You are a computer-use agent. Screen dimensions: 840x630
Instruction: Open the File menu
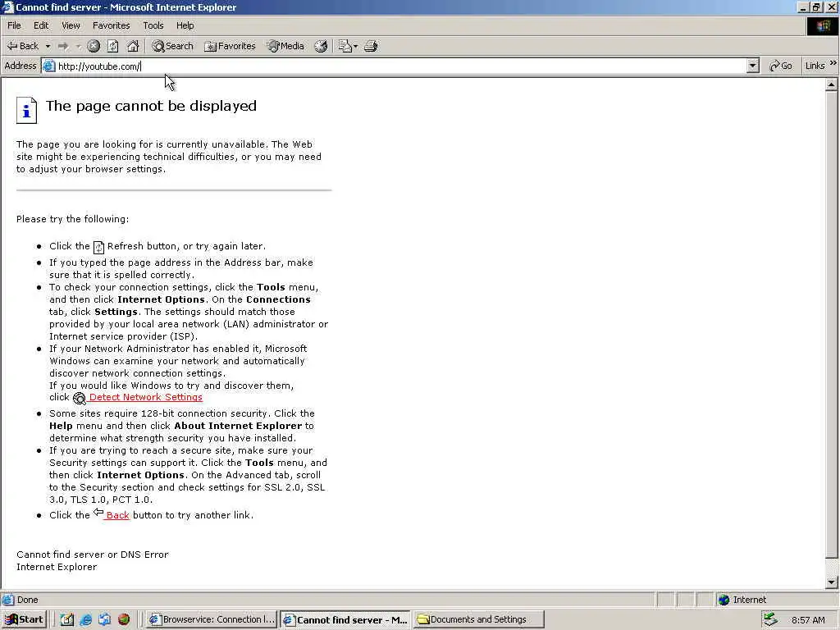(x=14, y=25)
